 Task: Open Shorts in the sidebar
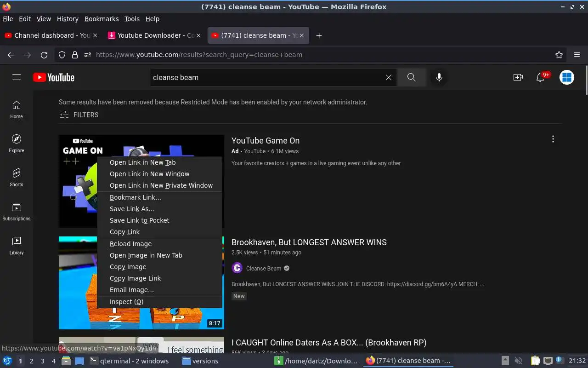[17, 178]
